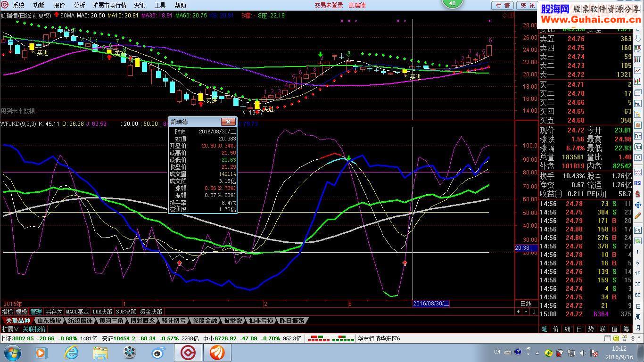Close the 凯瑞德 data popup

(x=228, y=122)
